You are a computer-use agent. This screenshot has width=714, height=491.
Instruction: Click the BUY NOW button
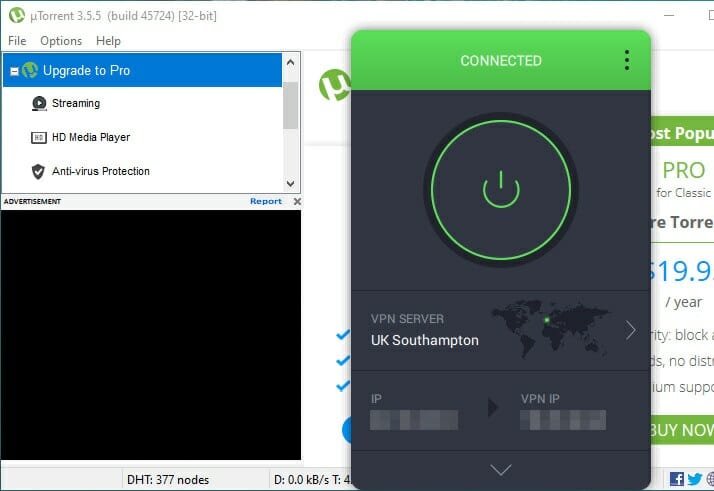[x=681, y=430]
